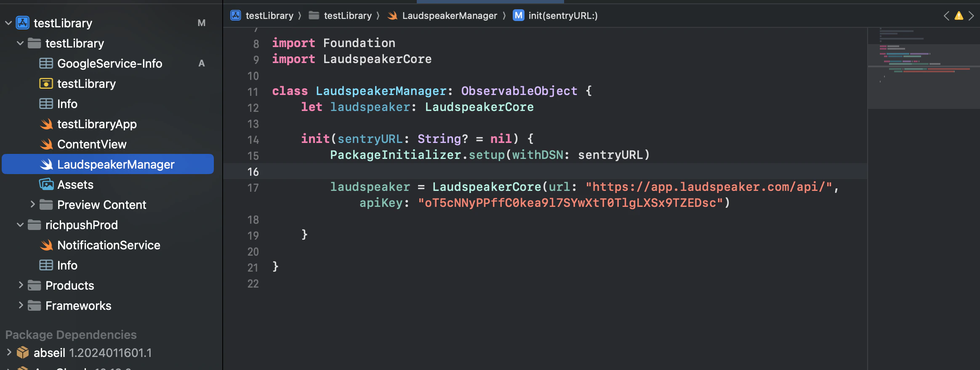Open Info plist under testLibrary folder

pos(67,104)
